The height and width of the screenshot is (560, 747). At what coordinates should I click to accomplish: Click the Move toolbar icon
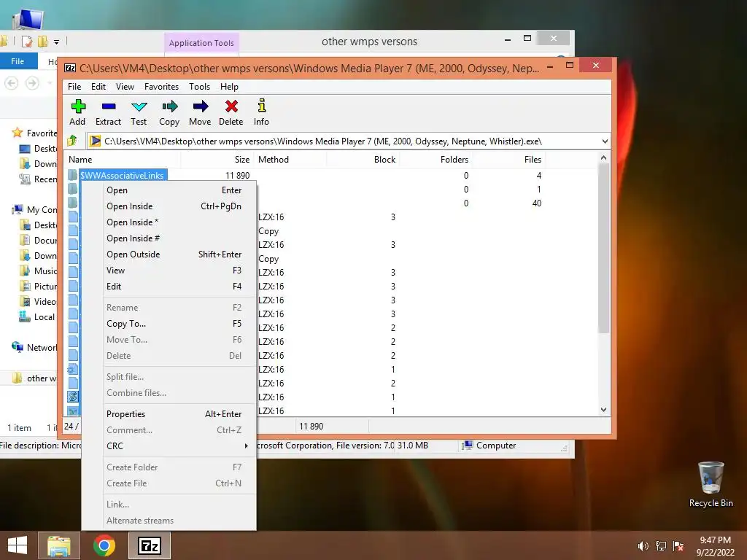(x=200, y=112)
